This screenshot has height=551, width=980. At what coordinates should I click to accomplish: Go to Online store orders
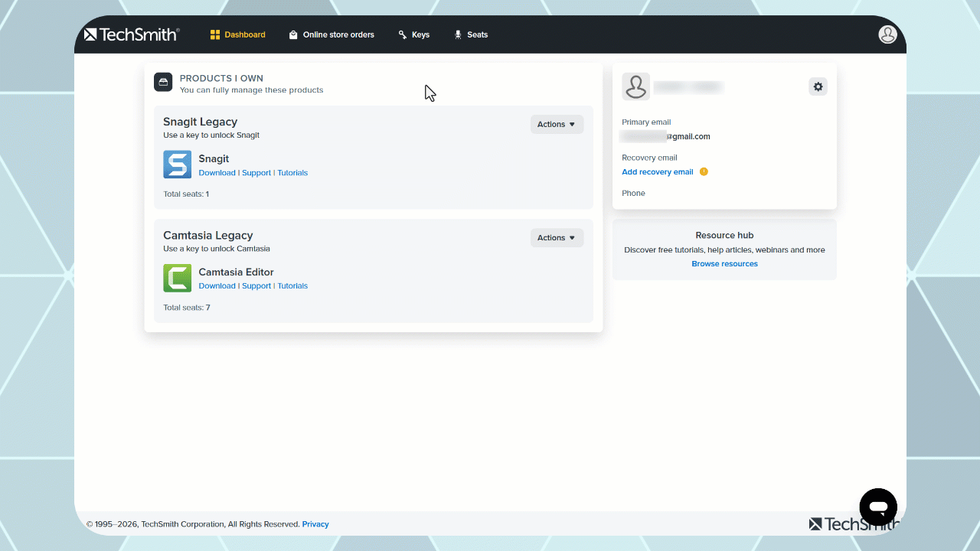(x=332, y=34)
